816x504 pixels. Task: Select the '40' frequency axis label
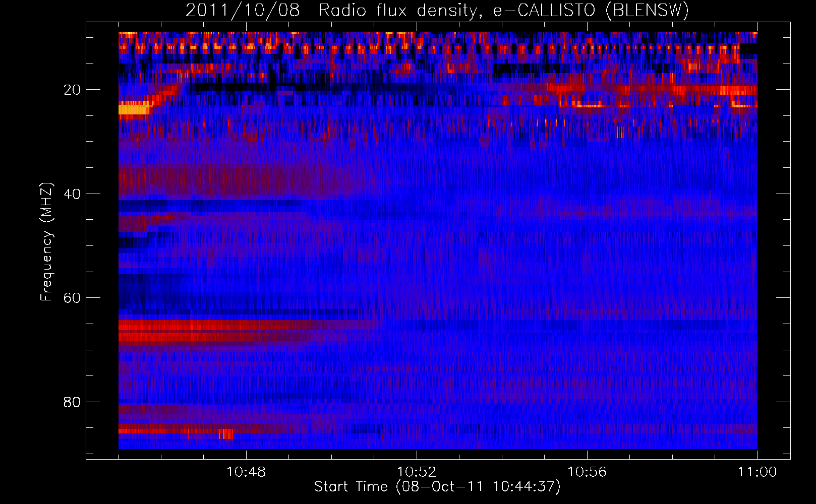coord(72,194)
